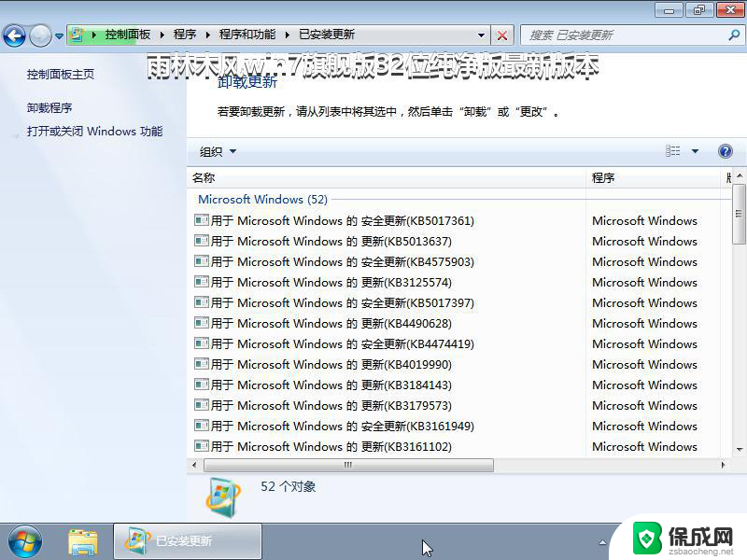Click the search magnifier icon
The image size is (747, 560).
coord(734,35)
